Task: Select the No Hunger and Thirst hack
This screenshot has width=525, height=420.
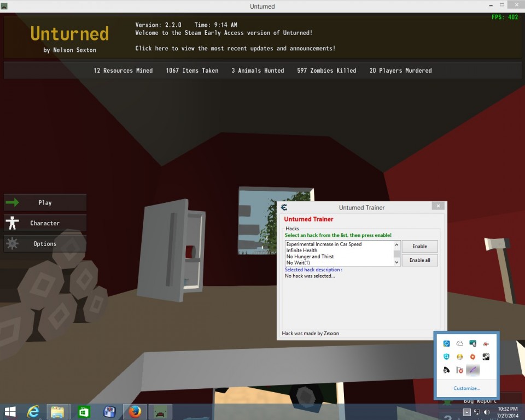Action: pos(310,256)
